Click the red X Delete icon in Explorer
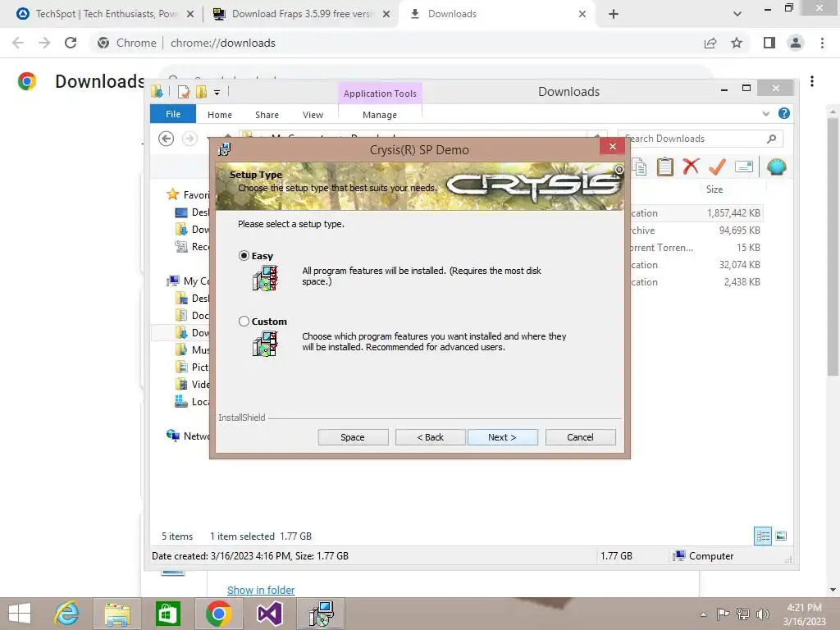This screenshot has width=840, height=630. click(x=691, y=167)
